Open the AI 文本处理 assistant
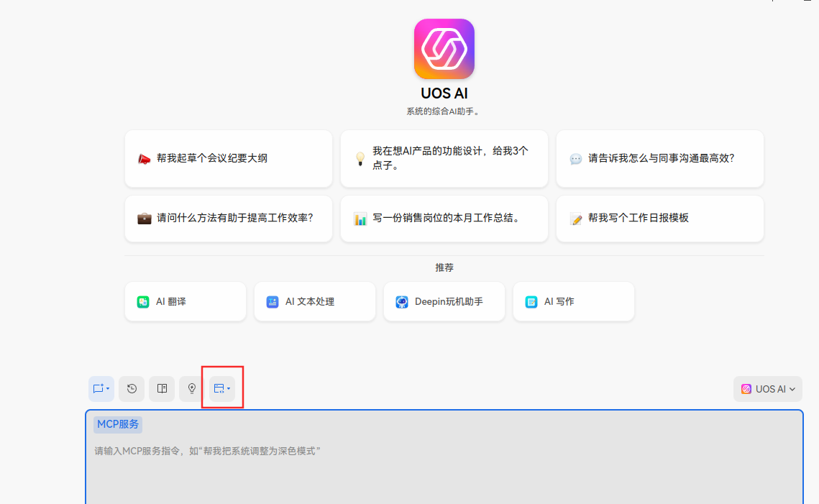Image resolution: width=819 pixels, height=504 pixels. [315, 301]
